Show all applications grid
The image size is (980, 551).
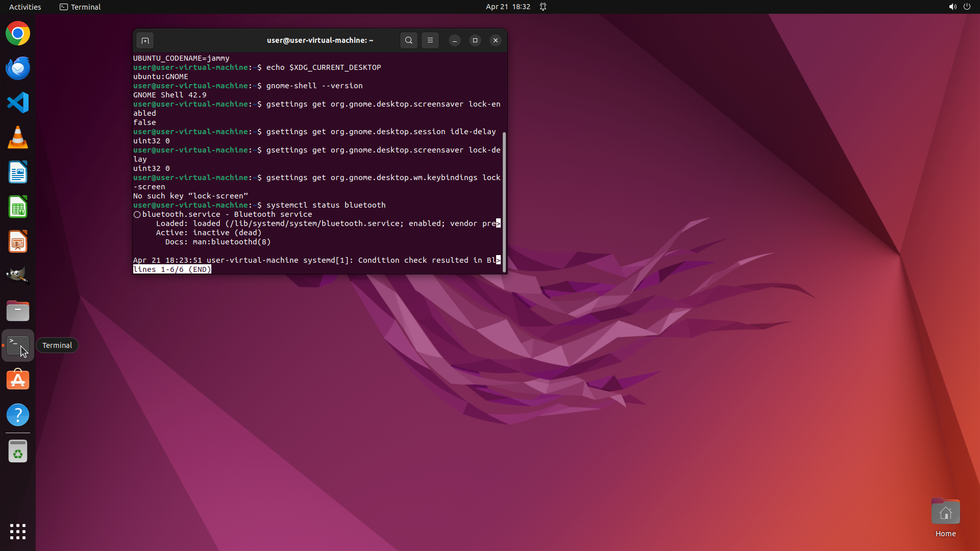[18, 531]
